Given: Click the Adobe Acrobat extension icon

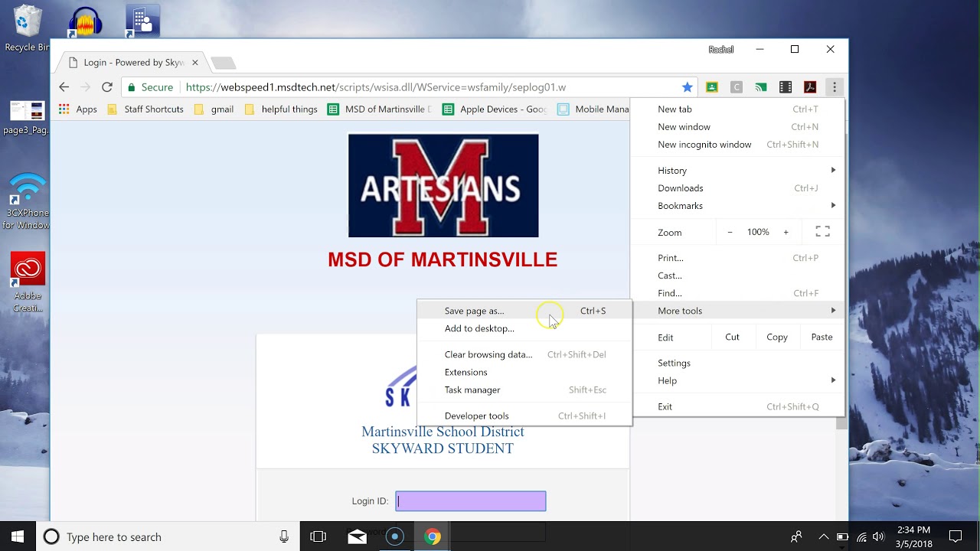Looking at the screenshot, I should (x=810, y=87).
